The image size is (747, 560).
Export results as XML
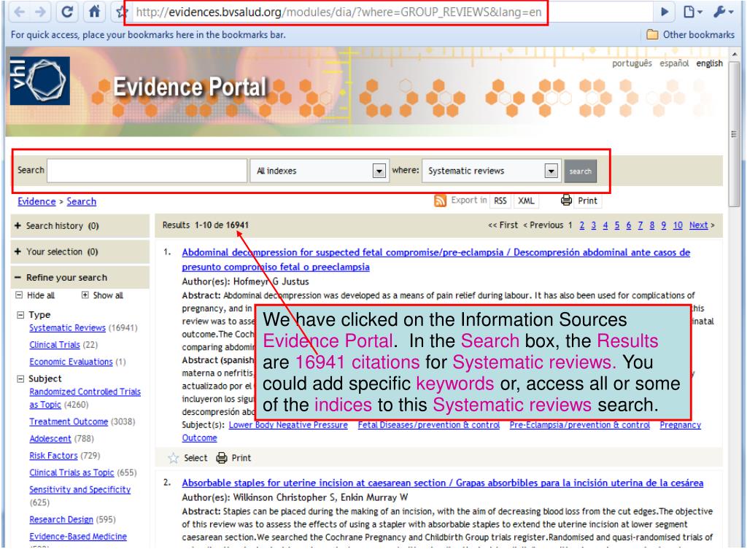coord(526,201)
